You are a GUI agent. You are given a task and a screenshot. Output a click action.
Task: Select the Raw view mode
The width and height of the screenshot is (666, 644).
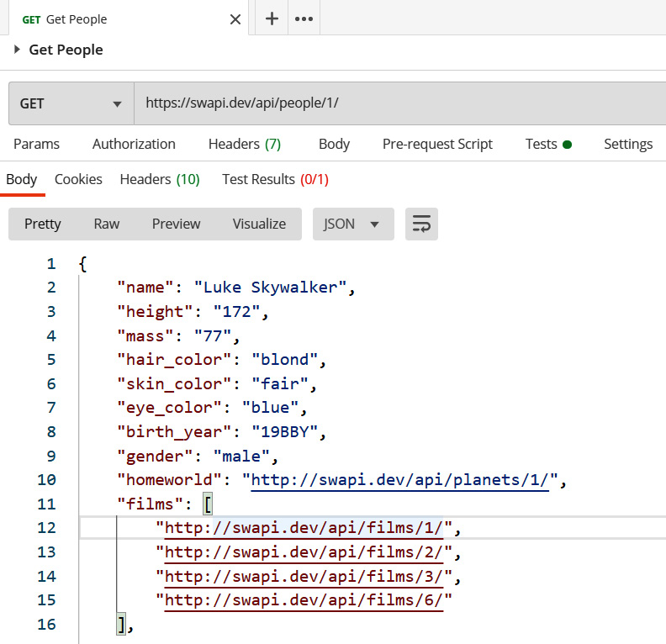(x=107, y=224)
